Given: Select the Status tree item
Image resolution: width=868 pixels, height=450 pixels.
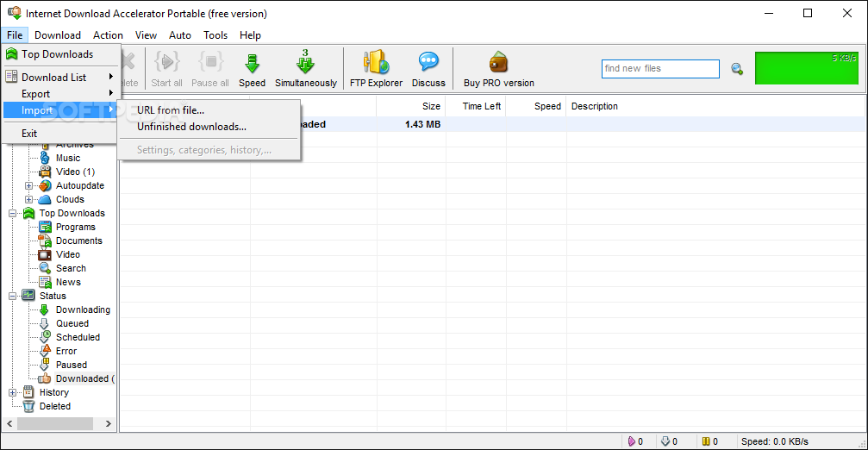Looking at the screenshot, I should (x=53, y=297).
